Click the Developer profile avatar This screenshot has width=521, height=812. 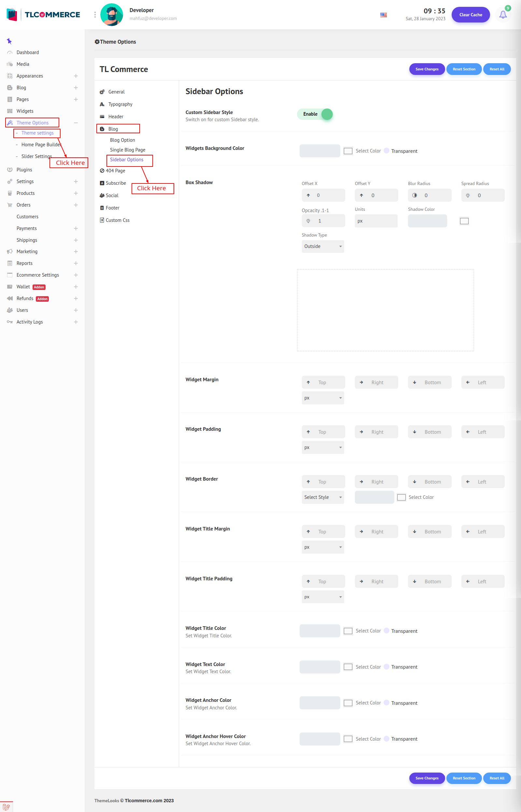112,15
